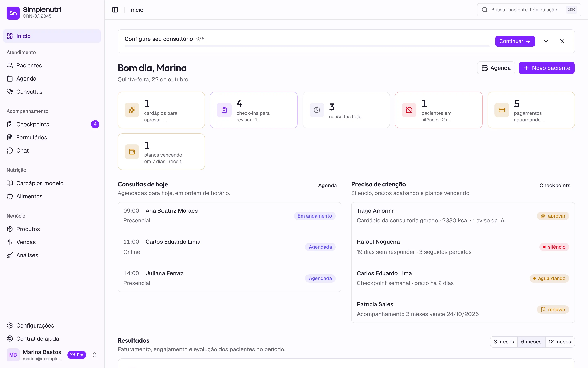The image size is (588, 368).
Task: Open the pacientes em silêncio card
Action: point(439,110)
